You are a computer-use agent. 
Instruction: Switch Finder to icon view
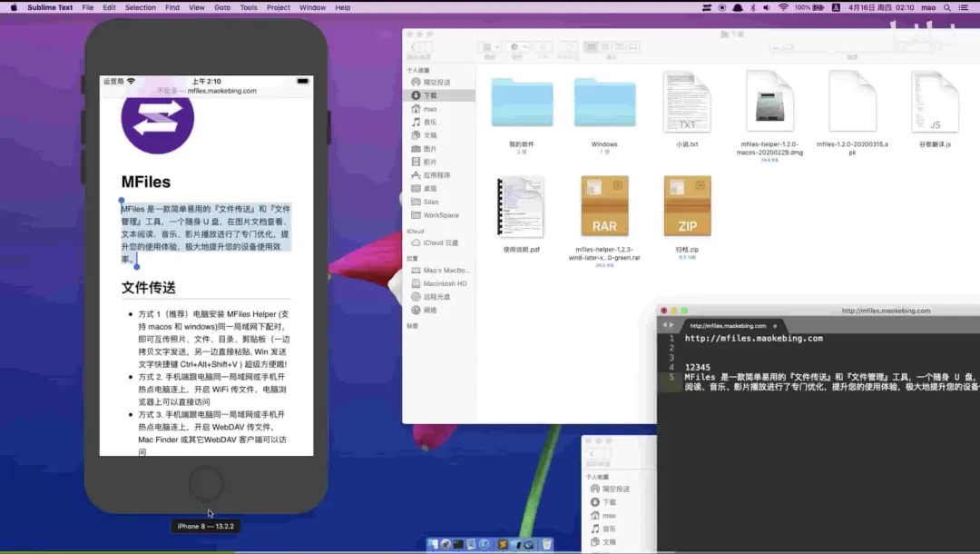click(592, 47)
